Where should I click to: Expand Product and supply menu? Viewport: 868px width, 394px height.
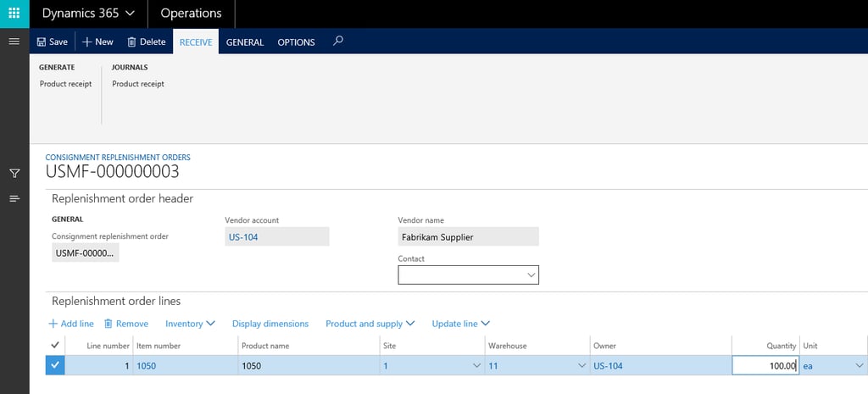tap(370, 324)
